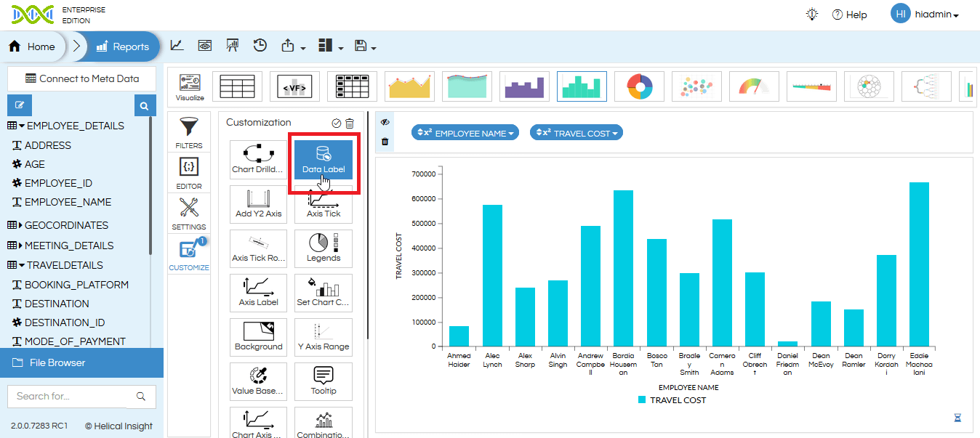Click the lightbulb tips icon
The width and height of the screenshot is (980, 438).
[x=812, y=15]
